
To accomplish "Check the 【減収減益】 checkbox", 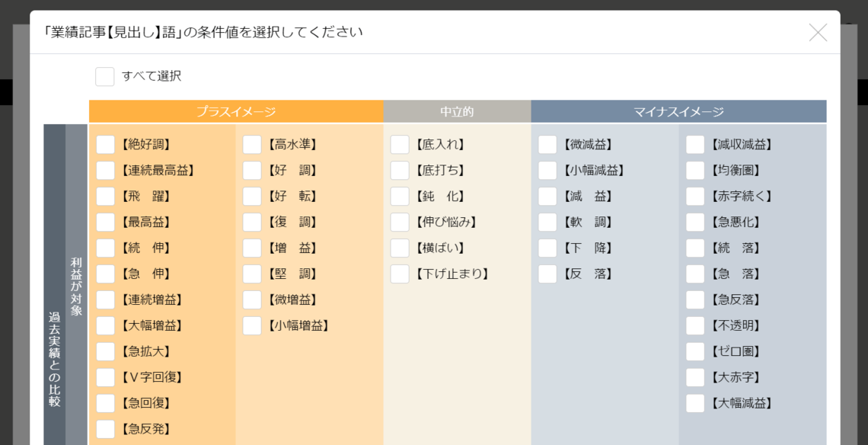I will coord(695,145).
